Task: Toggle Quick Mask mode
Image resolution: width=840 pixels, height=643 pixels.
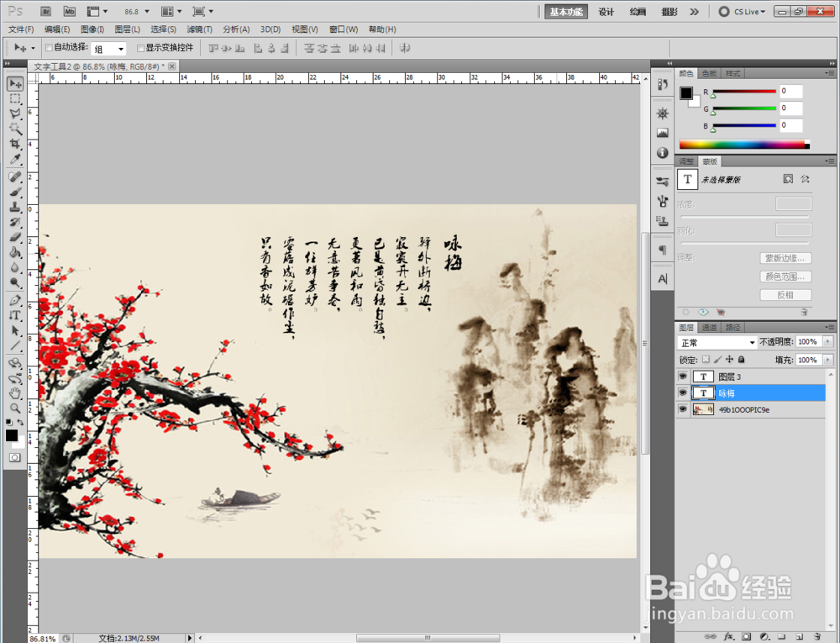Action: [15, 457]
